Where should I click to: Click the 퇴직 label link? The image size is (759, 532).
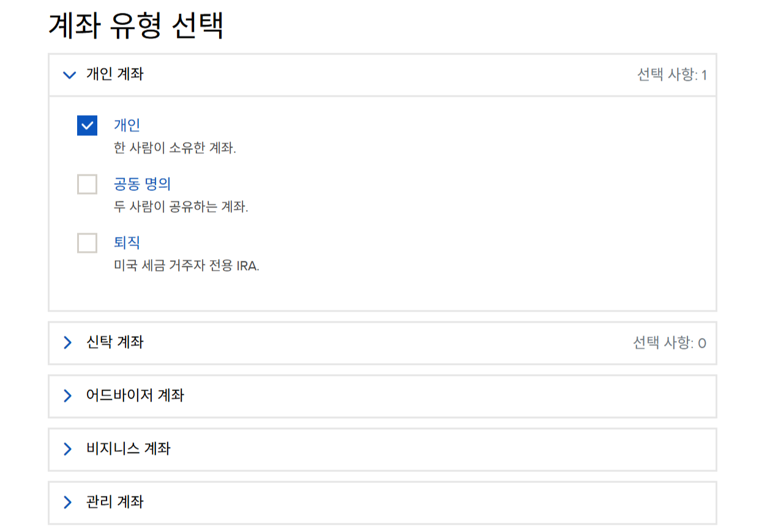pos(127,242)
